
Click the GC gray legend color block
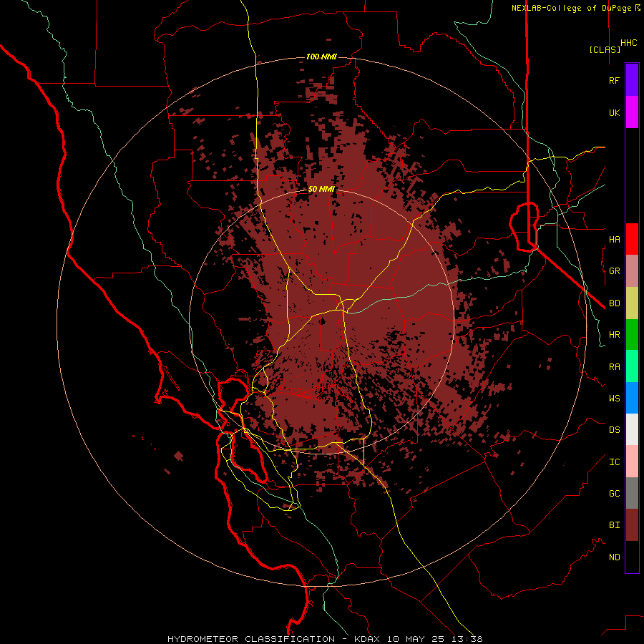[632, 493]
